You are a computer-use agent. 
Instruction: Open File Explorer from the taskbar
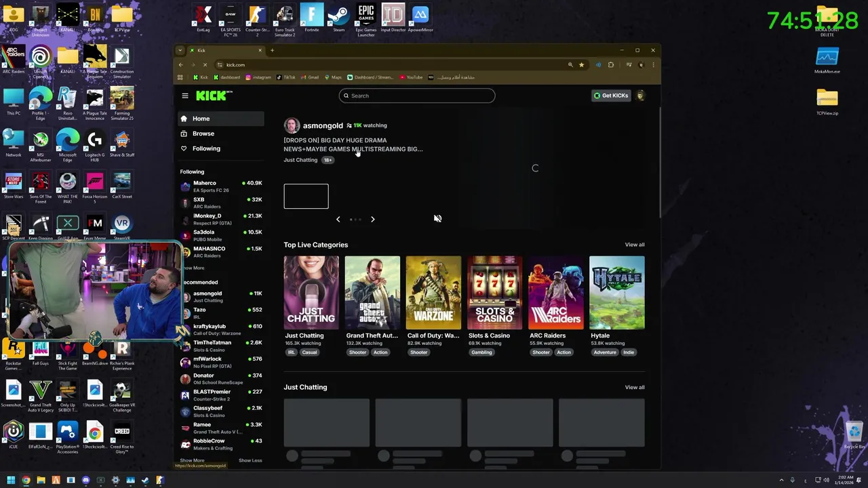[x=41, y=480]
